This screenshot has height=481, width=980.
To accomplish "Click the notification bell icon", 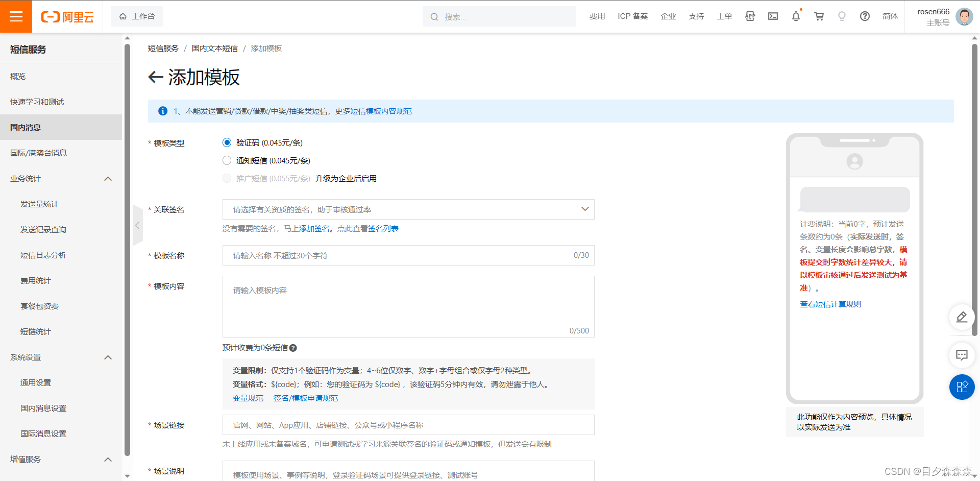I will point(795,16).
